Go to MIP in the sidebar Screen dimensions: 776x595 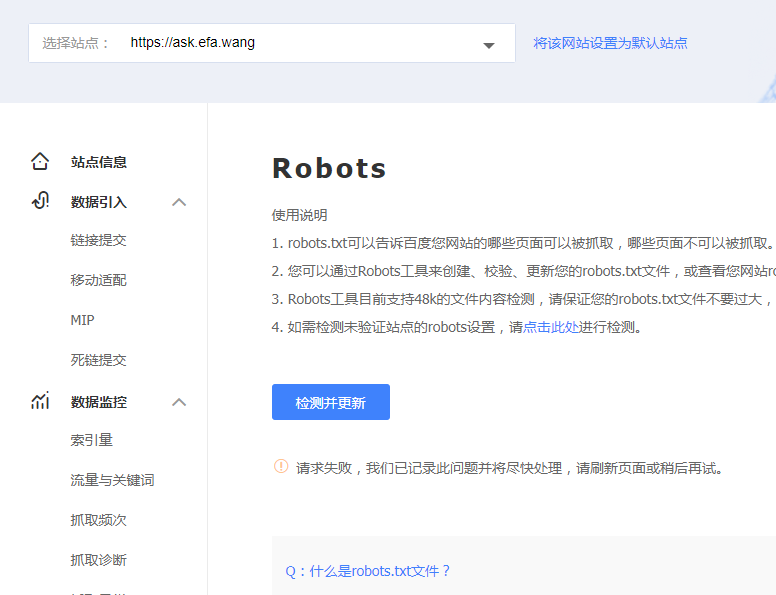click(82, 320)
